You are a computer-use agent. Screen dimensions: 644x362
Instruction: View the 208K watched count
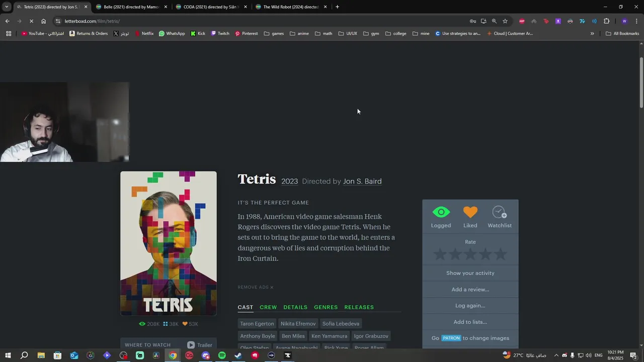[x=149, y=324]
